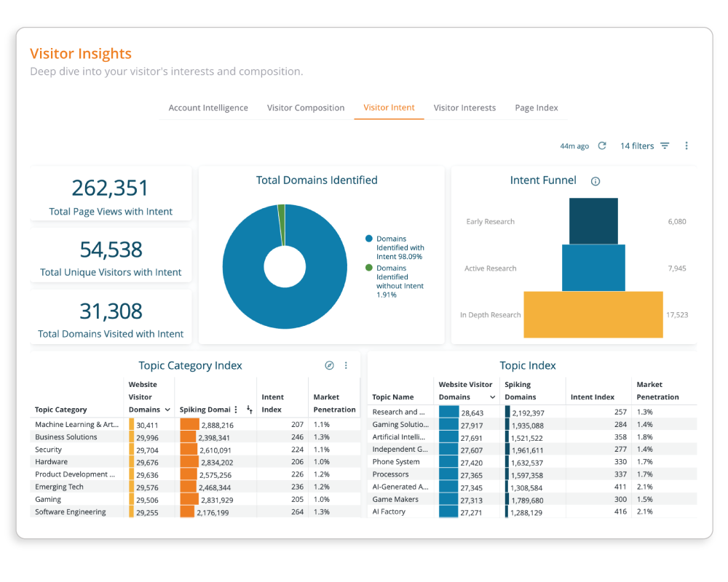Select the Emerging Tech row

coord(195,487)
